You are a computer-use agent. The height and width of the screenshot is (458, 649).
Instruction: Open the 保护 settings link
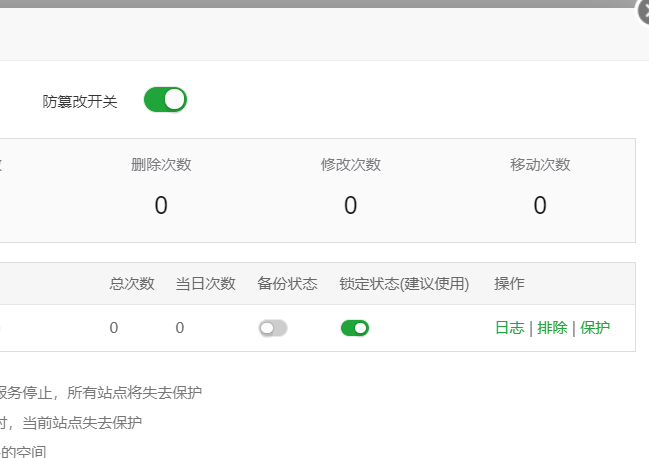[595, 328]
